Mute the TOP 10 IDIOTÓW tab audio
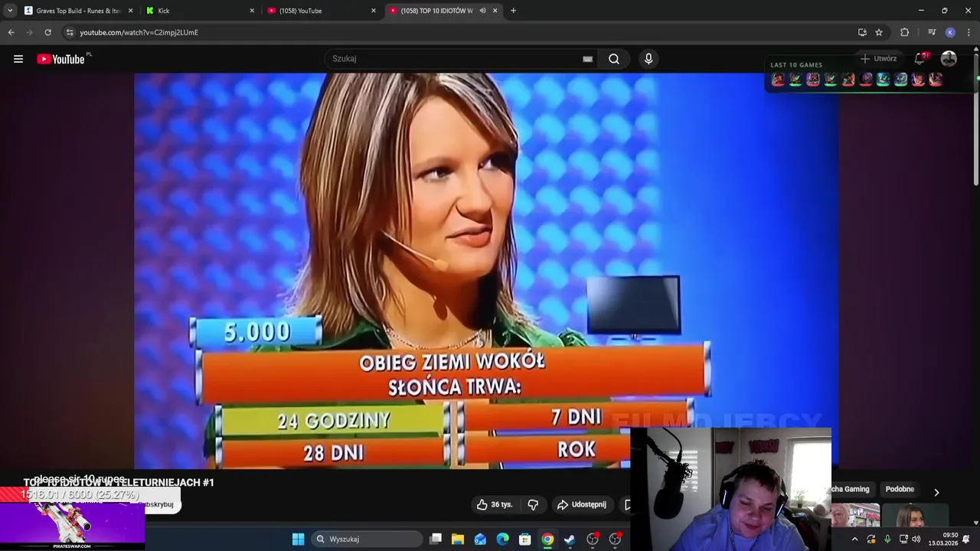This screenshot has width=980, height=551. pos(482,11)
